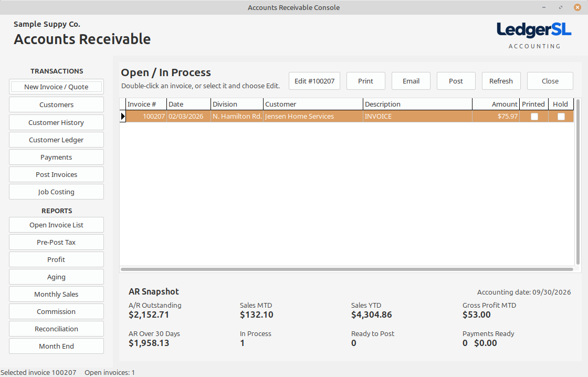The image size is (588, 377).
Task: Click the Post toolbar button
Action: (x=456, y=81)
